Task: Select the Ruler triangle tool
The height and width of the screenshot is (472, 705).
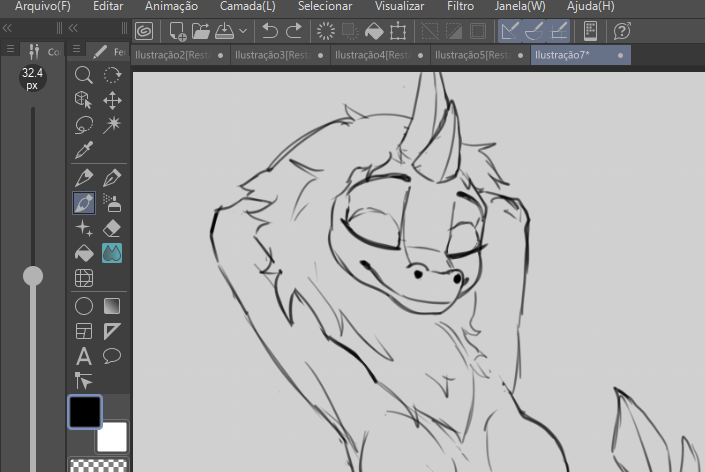Action: 112,331
